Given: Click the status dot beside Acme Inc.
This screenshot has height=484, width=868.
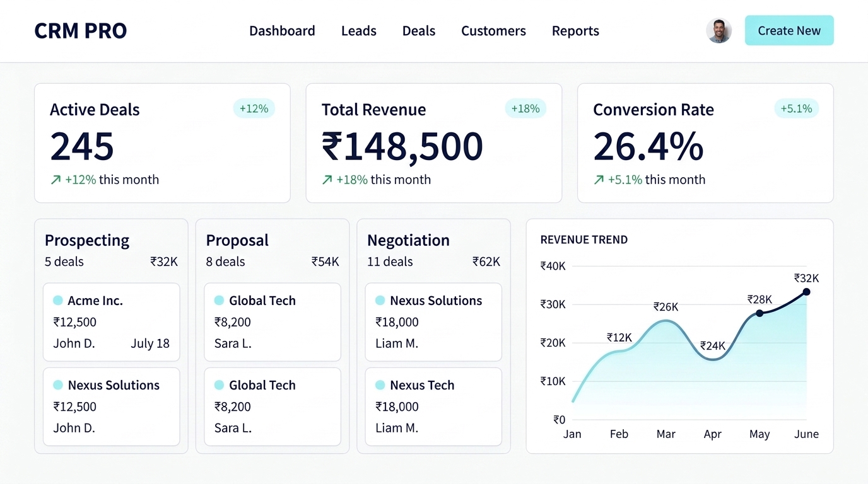Looking at the screenshot, I should pyautogui.click(x=58, y=301).
